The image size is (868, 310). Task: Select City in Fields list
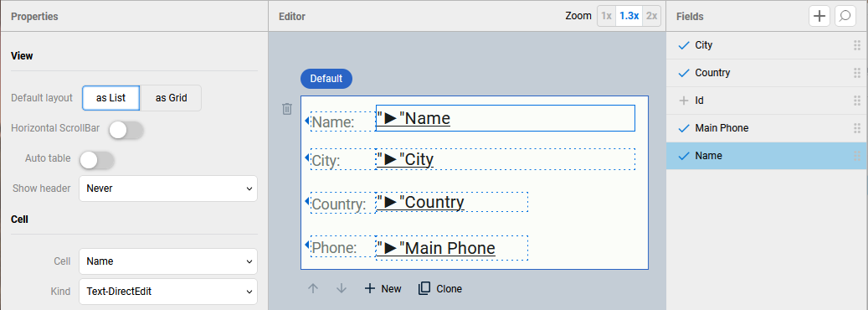pos(767,45)
